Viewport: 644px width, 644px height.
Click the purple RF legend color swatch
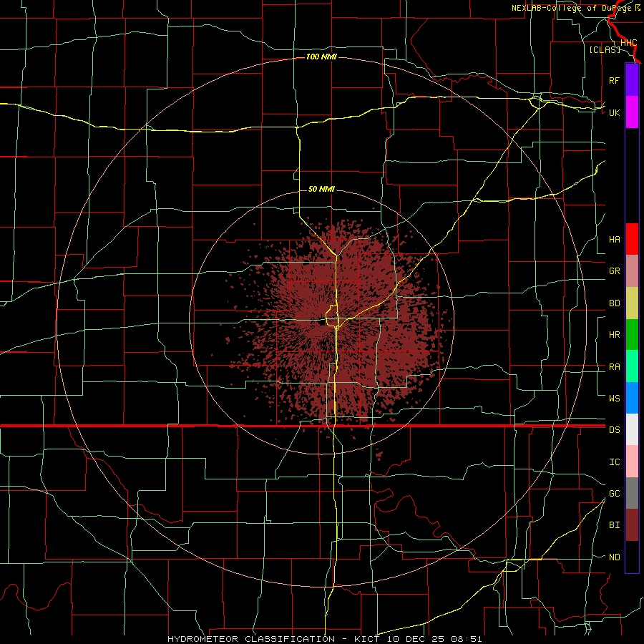coord(632,80)
